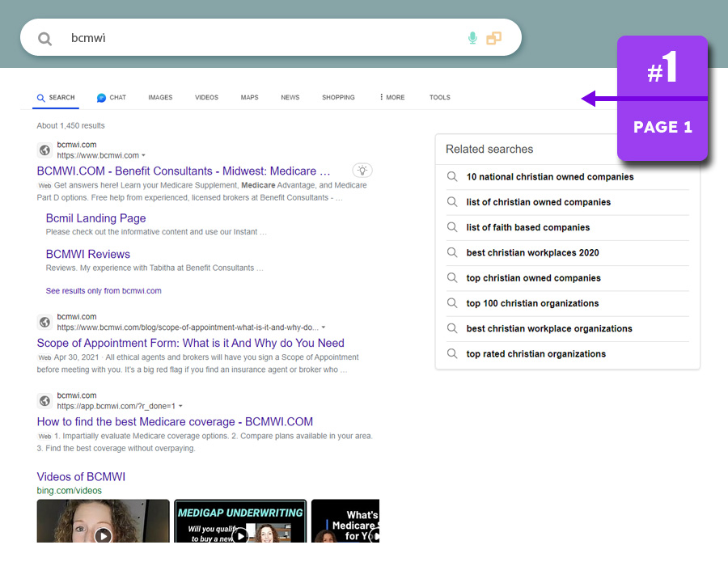728x566 pixels.
Task: Click Apr 30, 2021 date text
Action: pos(77,357)
